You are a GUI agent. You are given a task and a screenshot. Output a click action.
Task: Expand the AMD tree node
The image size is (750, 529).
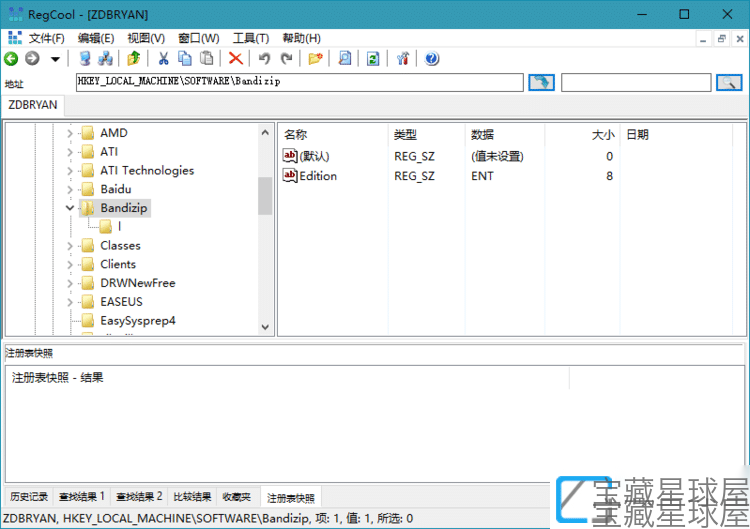tap(70, 133)
